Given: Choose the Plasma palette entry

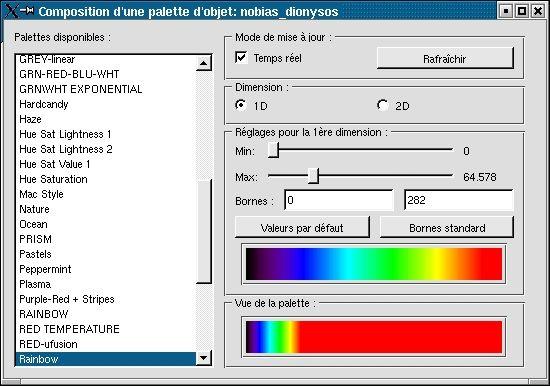Looking at the screenshot, I should 35,284.
